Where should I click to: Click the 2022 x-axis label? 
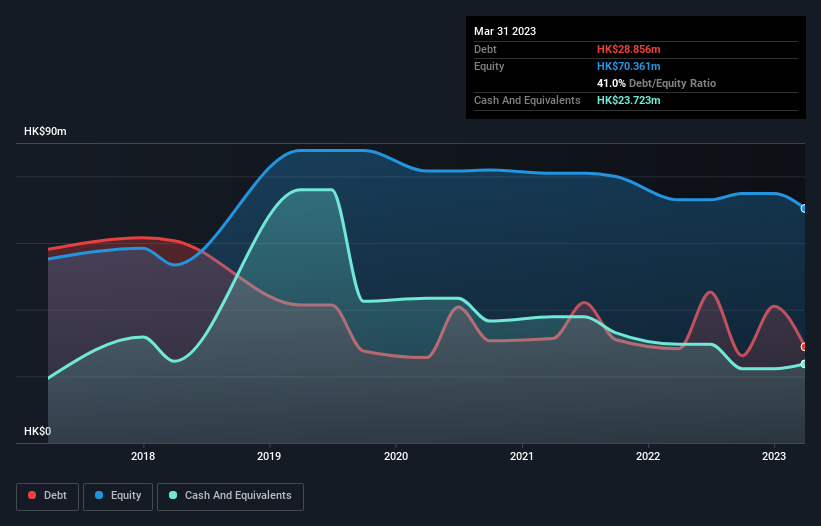point(648,456)
